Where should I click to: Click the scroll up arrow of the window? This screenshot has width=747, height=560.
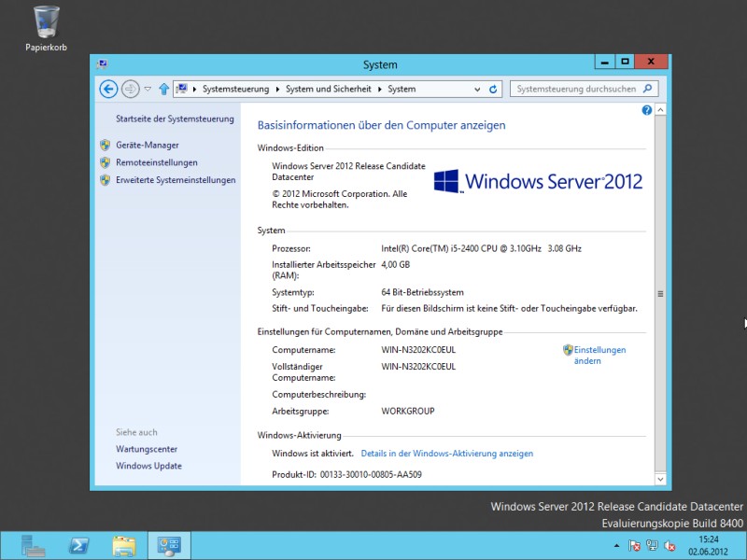(660, 110)
